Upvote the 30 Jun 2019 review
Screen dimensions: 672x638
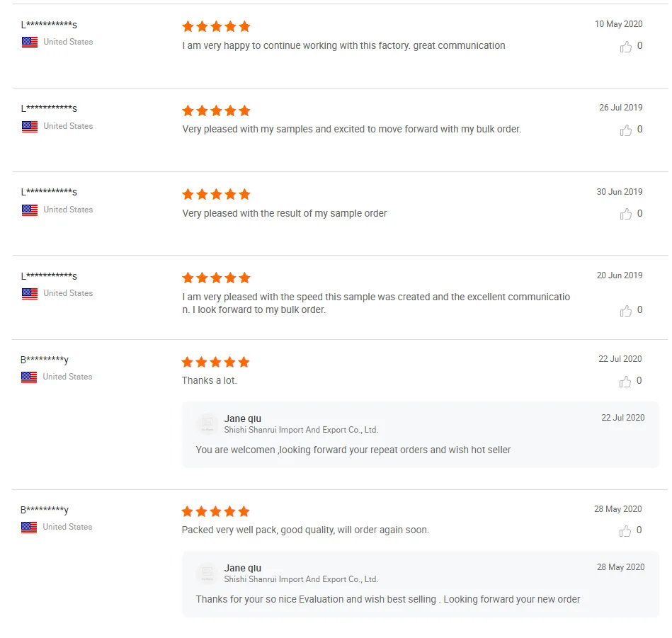coord(626,214)
